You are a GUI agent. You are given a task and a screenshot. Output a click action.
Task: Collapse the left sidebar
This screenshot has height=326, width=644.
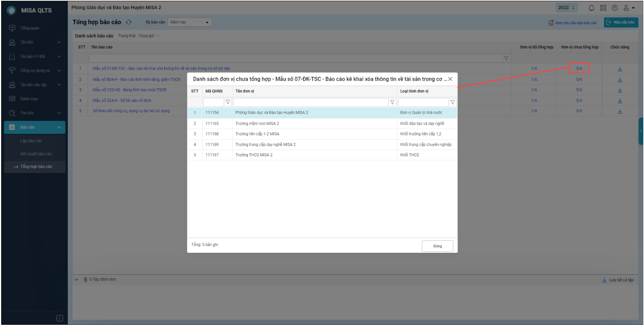[60, 318]
